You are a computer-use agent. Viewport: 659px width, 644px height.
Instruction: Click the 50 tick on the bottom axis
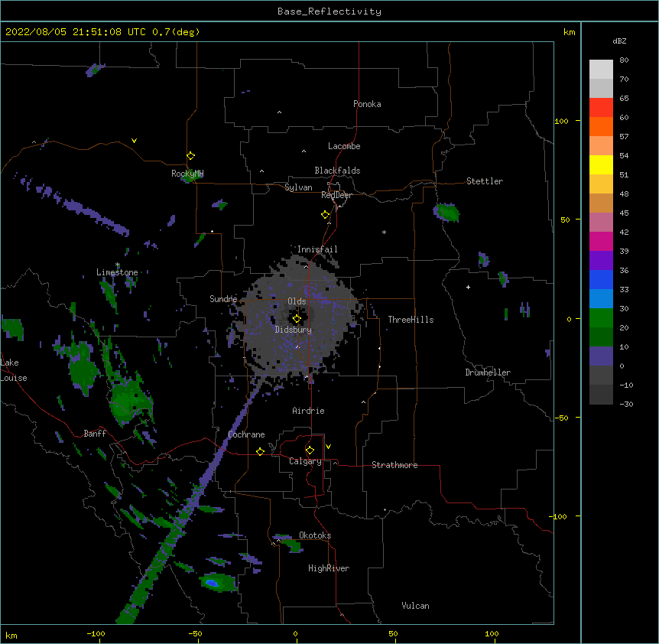(x=393, y=633)
